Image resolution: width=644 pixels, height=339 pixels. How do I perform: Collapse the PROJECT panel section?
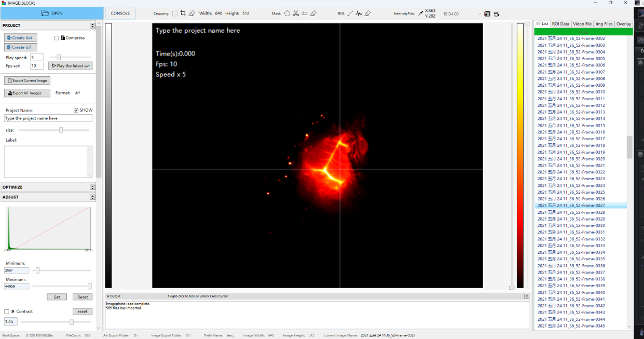(x=92, y=25)
